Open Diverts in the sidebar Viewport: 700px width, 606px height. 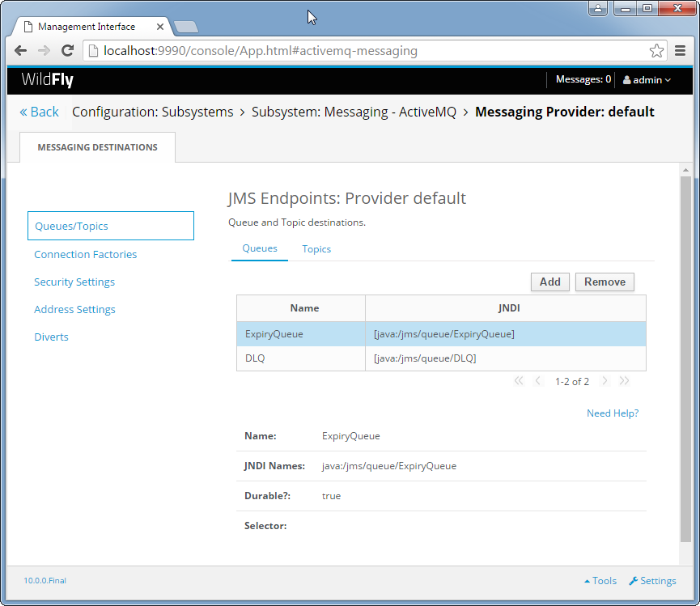click(51, 337)
